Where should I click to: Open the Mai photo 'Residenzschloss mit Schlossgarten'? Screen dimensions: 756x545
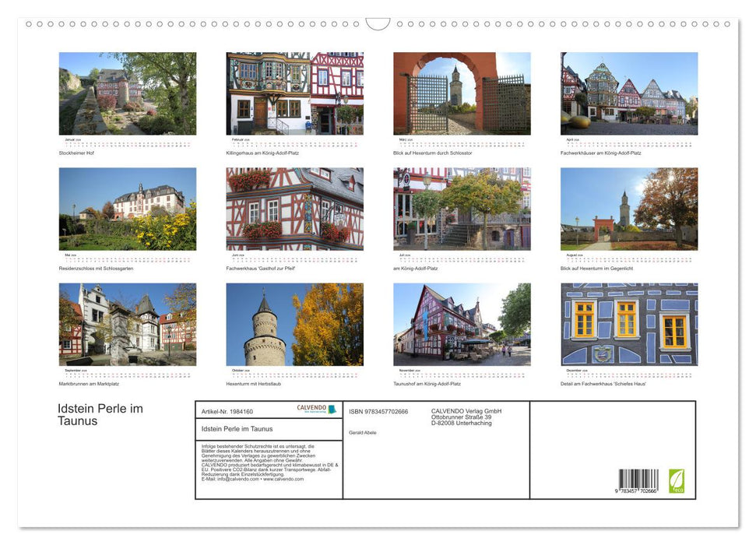coord(127,208)
